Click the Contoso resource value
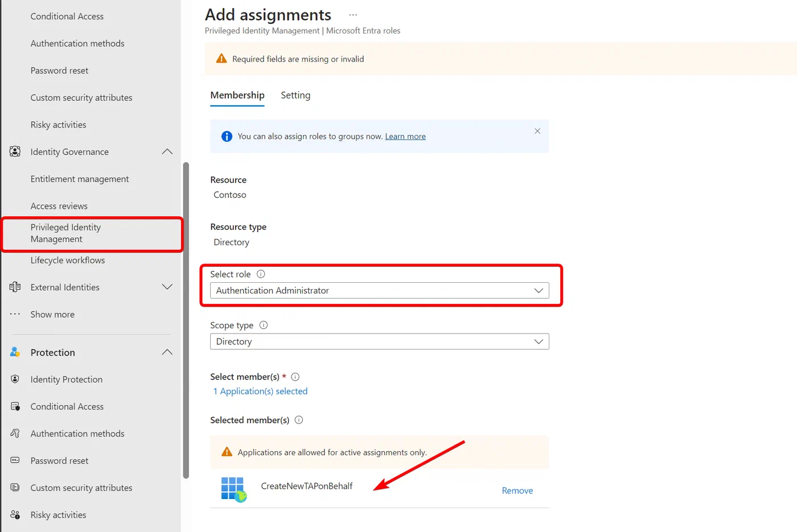 click(x=230, y=195)
